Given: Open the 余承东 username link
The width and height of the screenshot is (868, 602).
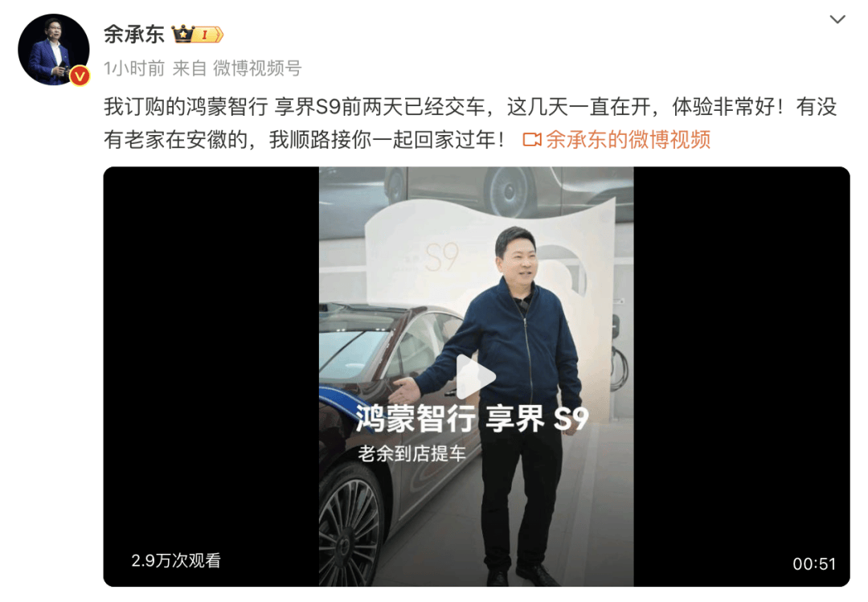Looking at the screenshot, I should 134,35.
